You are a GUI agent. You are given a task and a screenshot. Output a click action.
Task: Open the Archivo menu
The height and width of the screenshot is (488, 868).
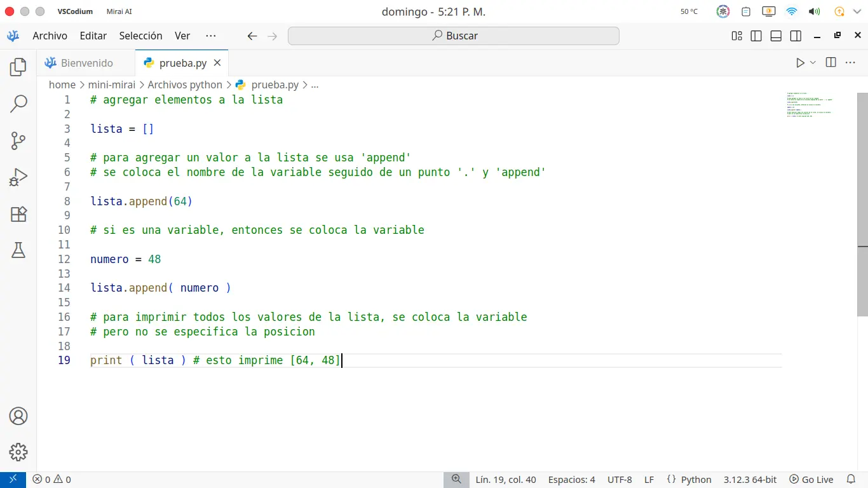(x=50, y=36)
